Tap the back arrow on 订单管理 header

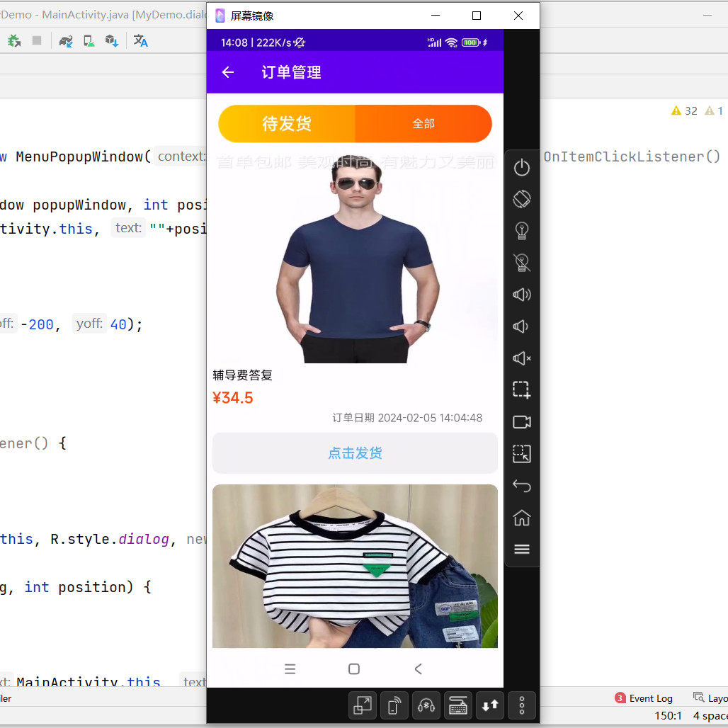pyautogui.click(x=227, y=72)
